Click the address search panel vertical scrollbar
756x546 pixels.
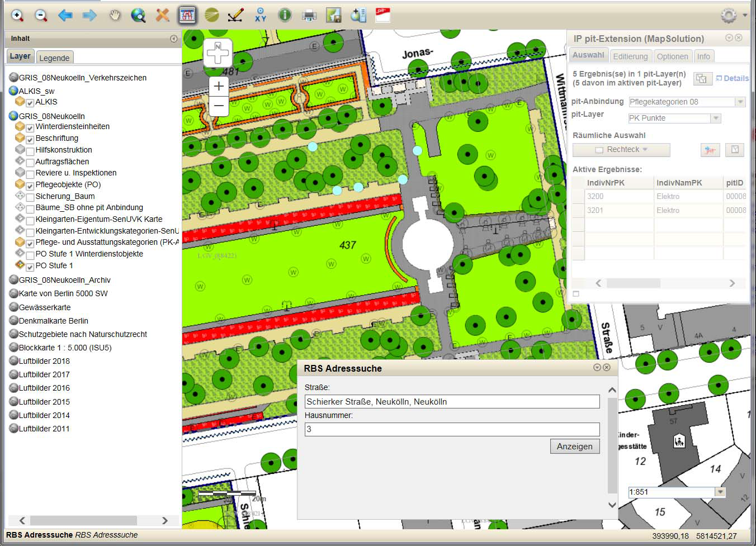click(x=612, y=446)
